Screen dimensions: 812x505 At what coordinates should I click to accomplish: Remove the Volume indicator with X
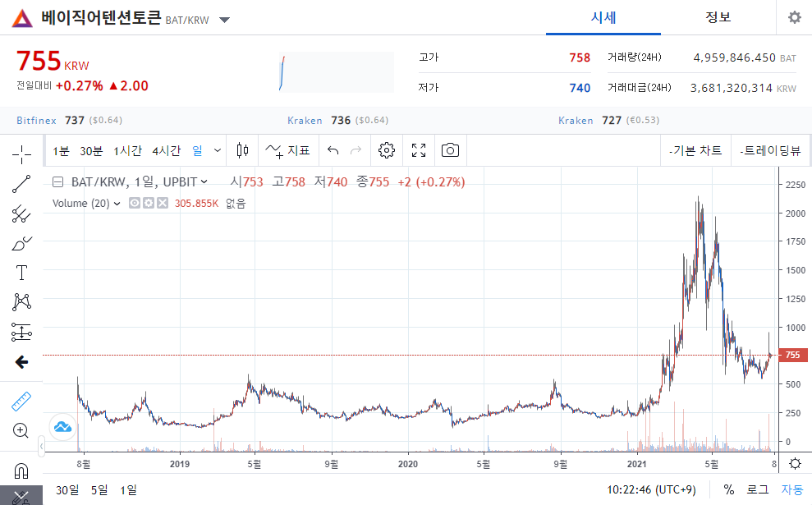(163, 203)
